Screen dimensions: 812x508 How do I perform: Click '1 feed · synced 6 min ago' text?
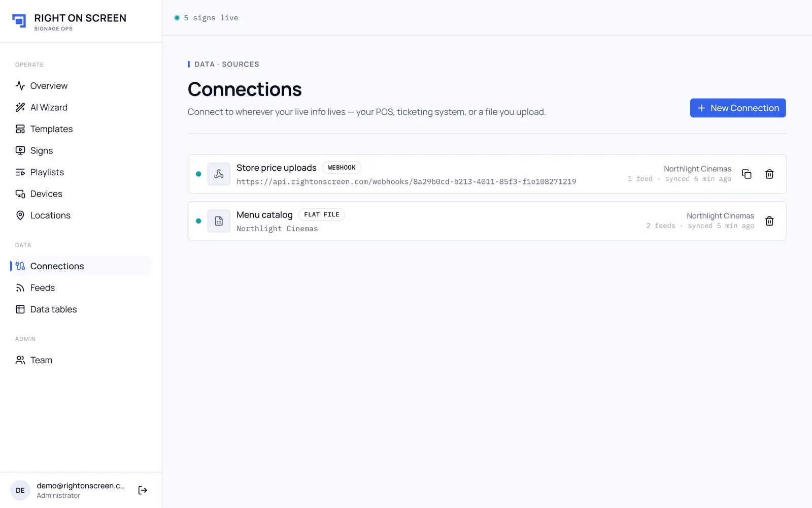coord(679,179)
